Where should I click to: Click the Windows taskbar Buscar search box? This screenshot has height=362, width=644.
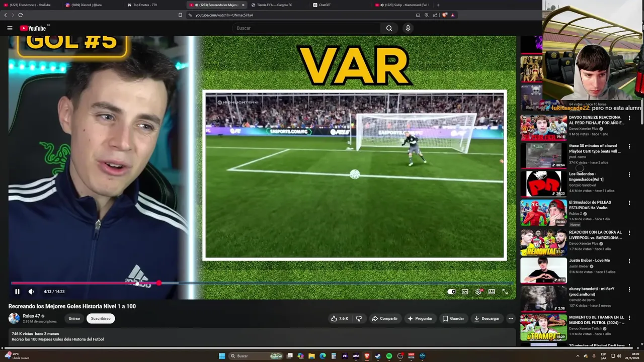click(256, 356)
